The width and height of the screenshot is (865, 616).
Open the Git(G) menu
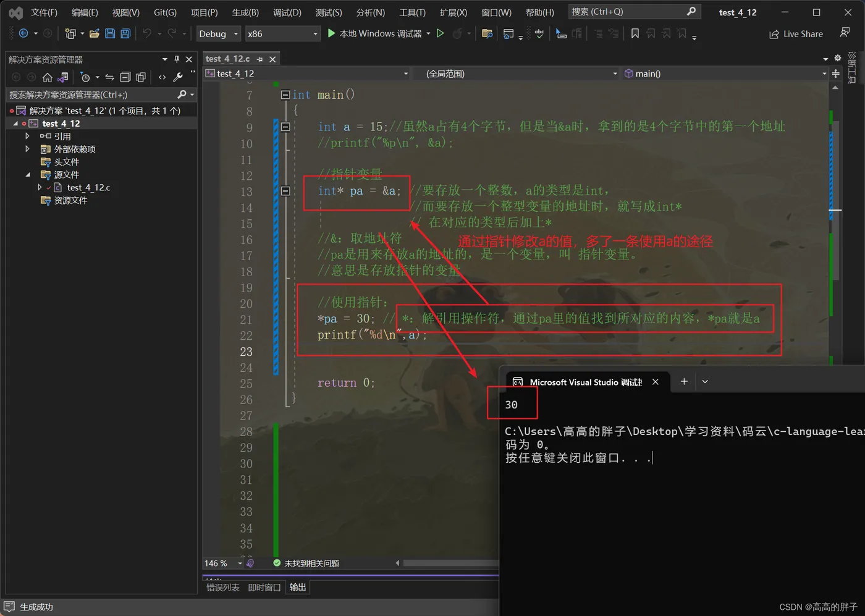(x=165, y=12)
